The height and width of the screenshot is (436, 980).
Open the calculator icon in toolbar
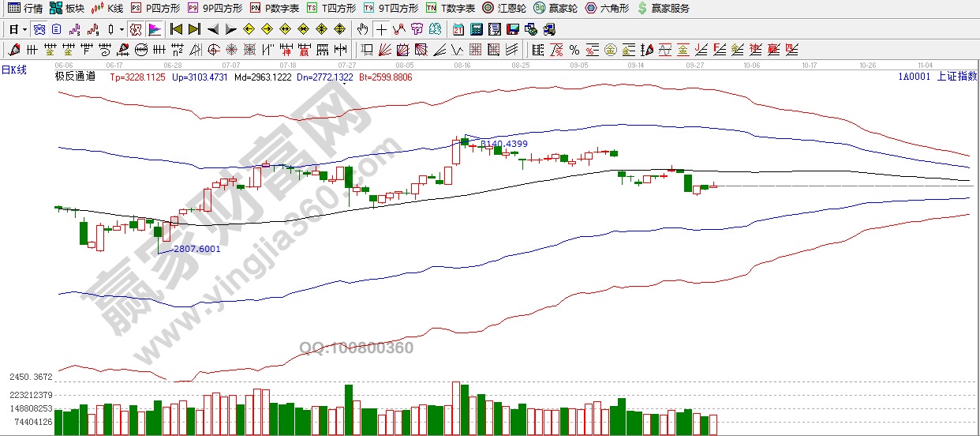pyautogui.click(x=476, y=30)
